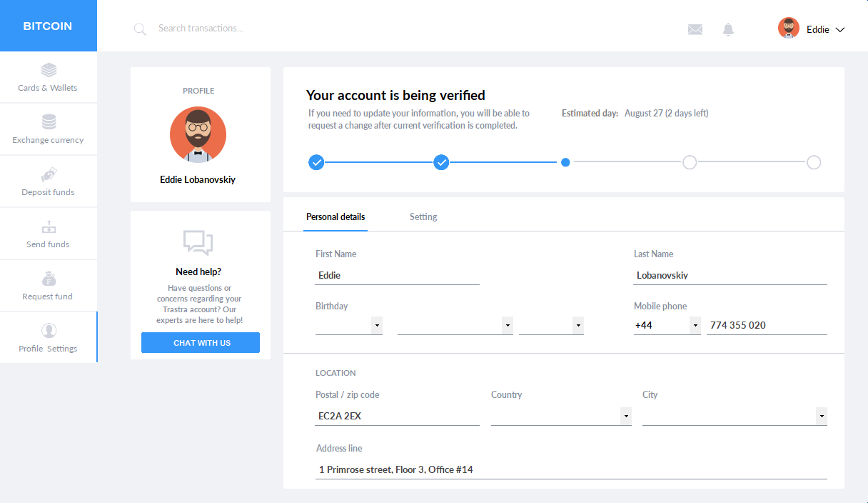Click the fourth empty progress step
Viewport: 868px width, 503px height.
(x=690, y=162)
